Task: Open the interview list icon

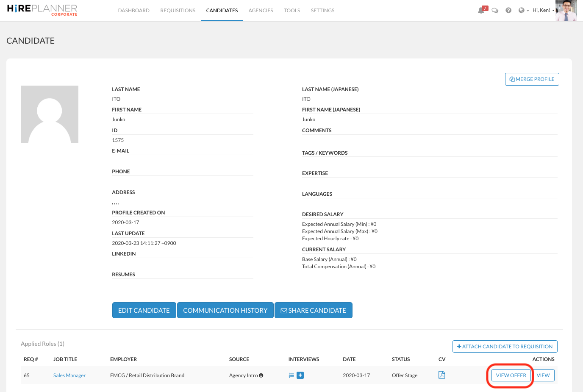Action: pyautogui.click(x=291, y=375)
